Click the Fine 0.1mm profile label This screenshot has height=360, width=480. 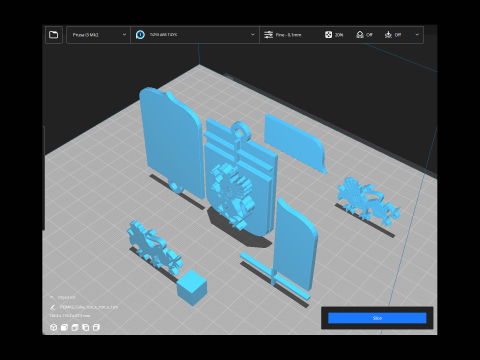[288, 35]
